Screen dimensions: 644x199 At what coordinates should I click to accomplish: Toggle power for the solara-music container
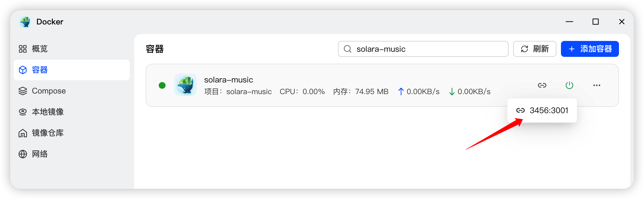click(569, 85)
